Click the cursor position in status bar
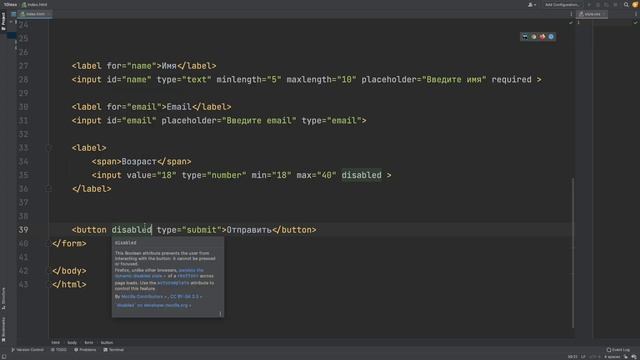This screenshot has width=640, height=360. pyautogui.click(x=573, y=357)
